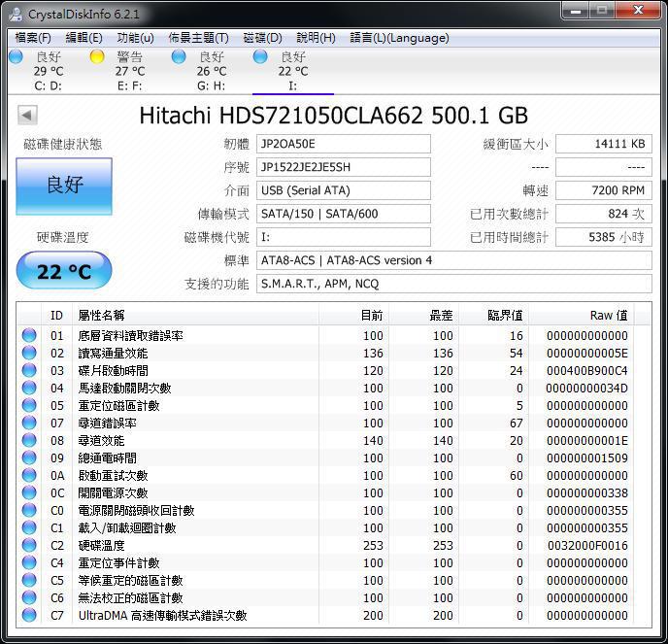The width and height of the screenshot is (668, 644).
Task: Open the 佈景主題(T) menu
Action: tap(198, 38)
